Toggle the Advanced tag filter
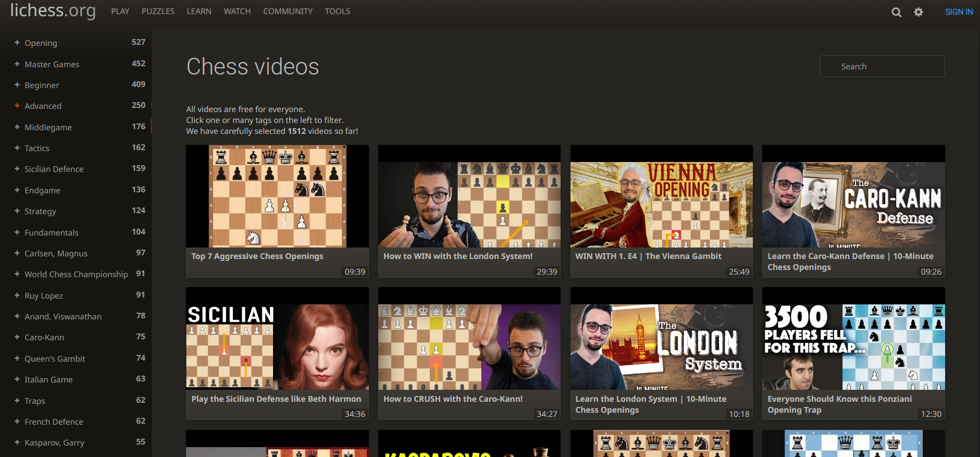Viewport: 980px width, 457px height. [76, 106]
